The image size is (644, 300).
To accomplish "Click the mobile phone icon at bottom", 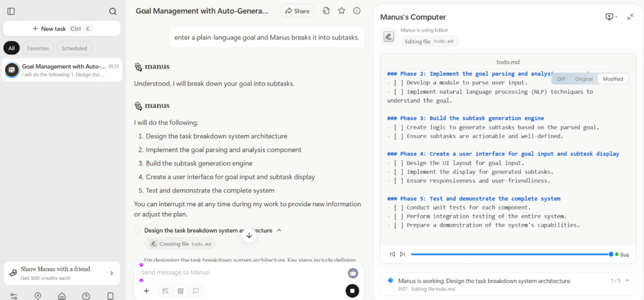I will coord(110,296).
